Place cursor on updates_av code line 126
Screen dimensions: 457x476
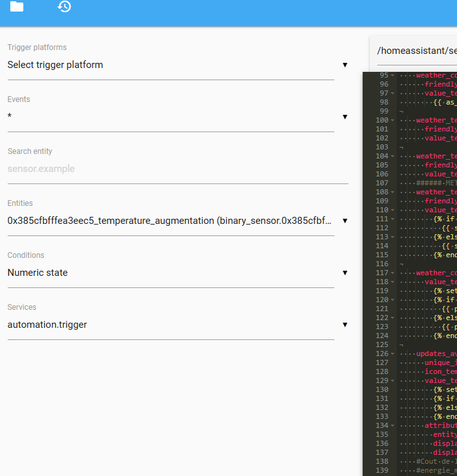coord(436,353)
